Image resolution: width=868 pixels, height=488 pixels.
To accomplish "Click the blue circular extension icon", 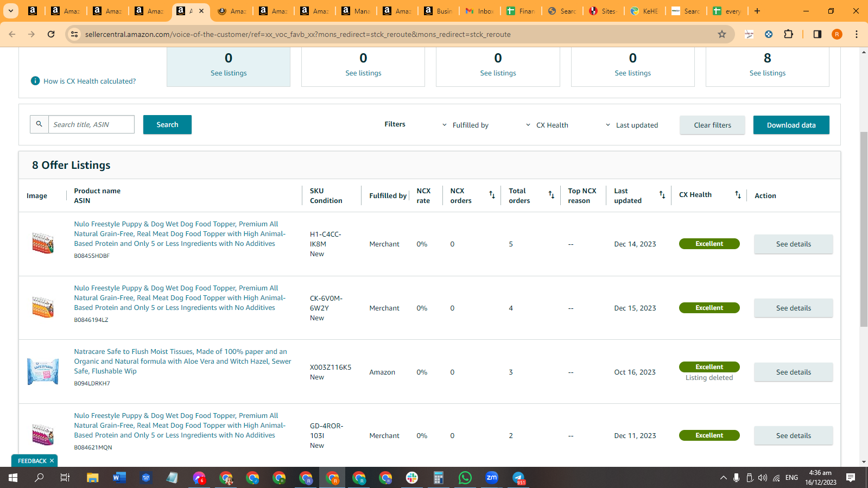I will 769,34.
